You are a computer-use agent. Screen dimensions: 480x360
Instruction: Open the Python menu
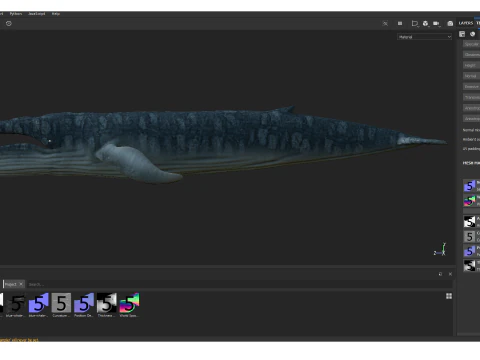click(x=16, y=14)
